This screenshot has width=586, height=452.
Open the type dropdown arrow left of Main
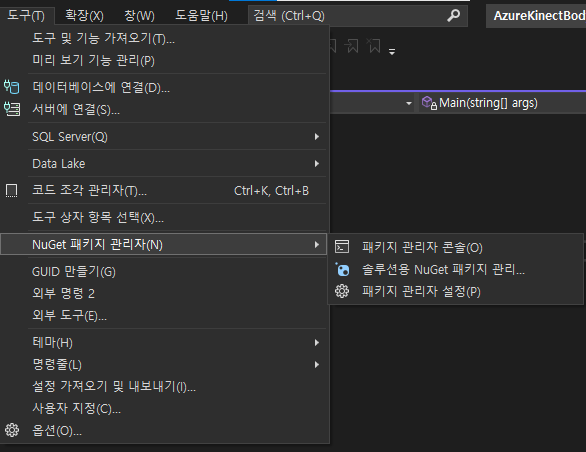[409, 103]
